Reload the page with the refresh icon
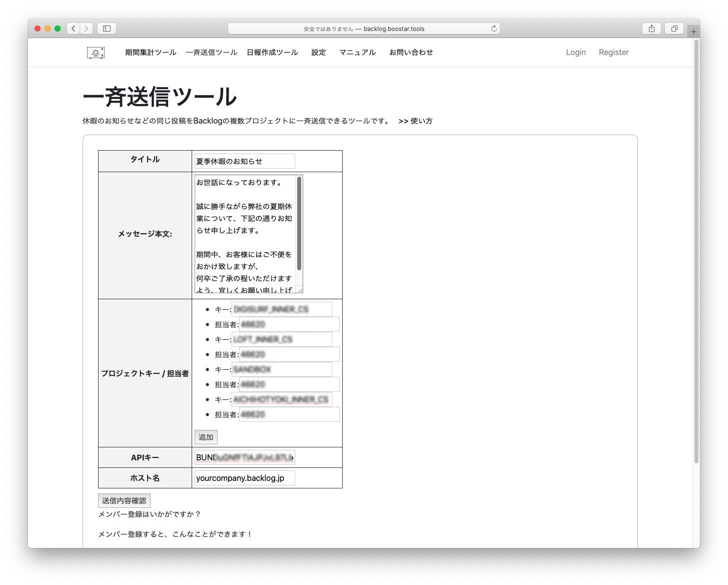 pos(494,29)
